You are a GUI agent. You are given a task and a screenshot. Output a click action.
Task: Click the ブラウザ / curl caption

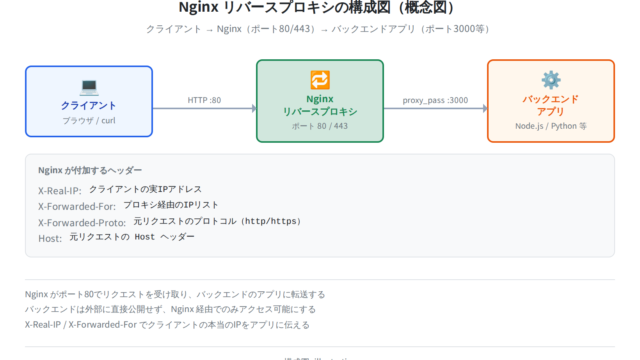[89, 120]
